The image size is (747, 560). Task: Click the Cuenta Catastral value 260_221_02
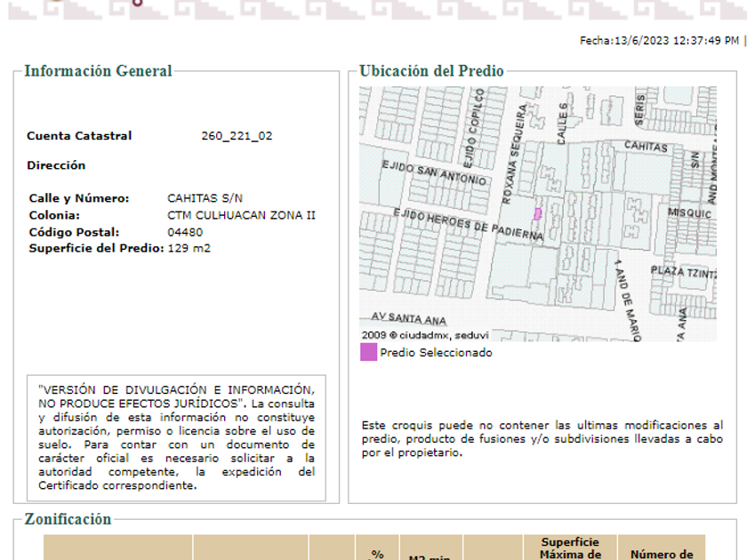[237, 136]
